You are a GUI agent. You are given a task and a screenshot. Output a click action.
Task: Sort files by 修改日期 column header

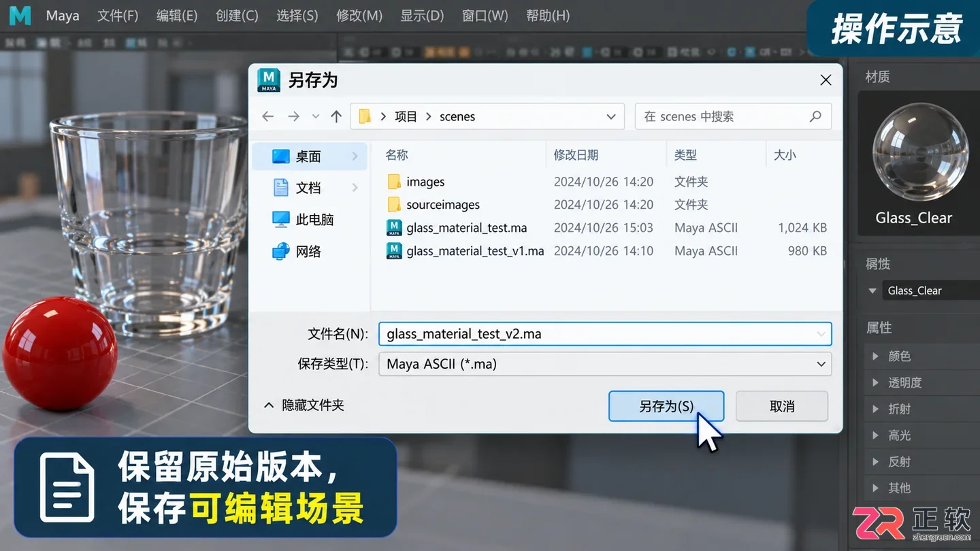(x=576, y=155)
